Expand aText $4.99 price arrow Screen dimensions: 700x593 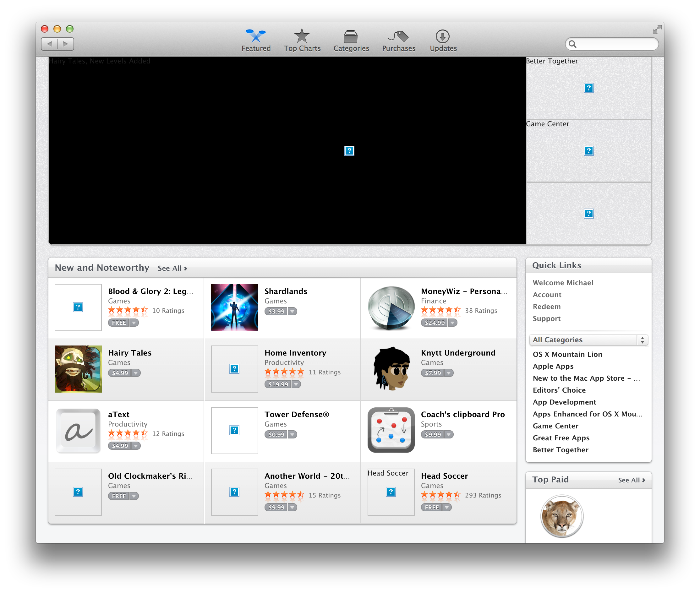136,446
